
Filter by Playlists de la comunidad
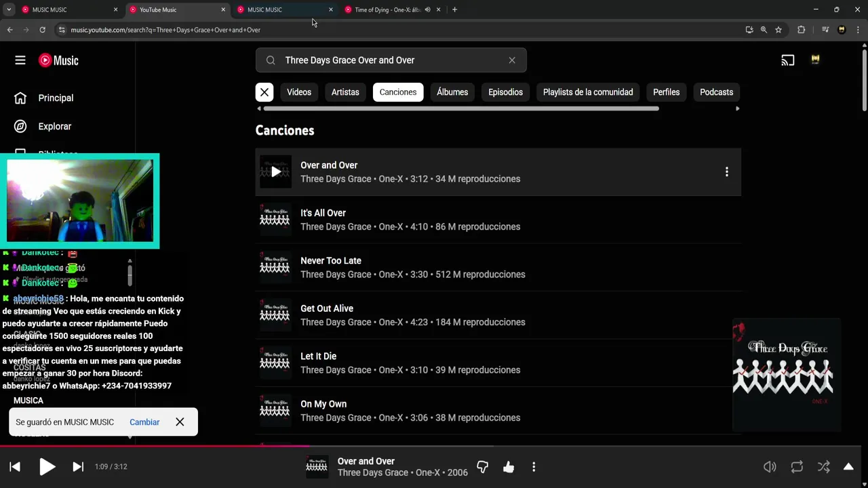[x=588, y=92]
